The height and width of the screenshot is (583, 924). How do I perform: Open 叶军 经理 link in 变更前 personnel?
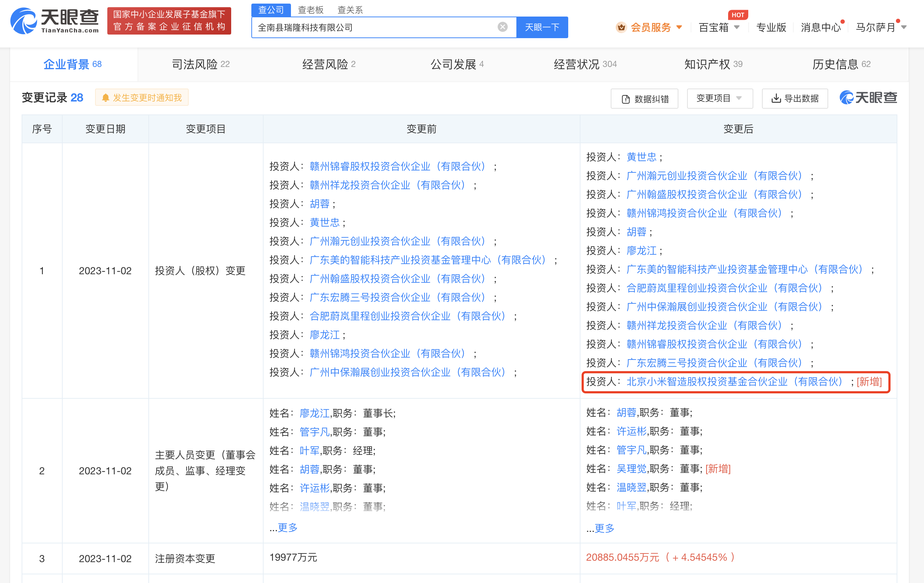[x=309, y=450]
